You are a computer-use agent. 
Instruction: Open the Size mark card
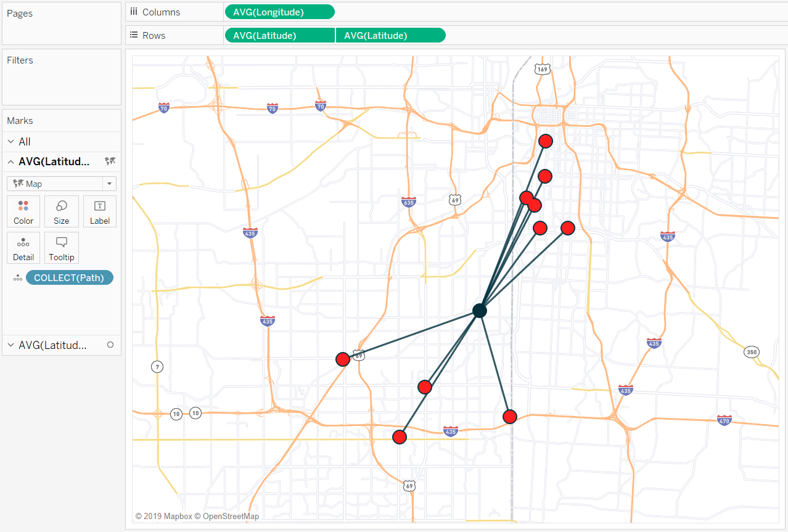(62, 211)
